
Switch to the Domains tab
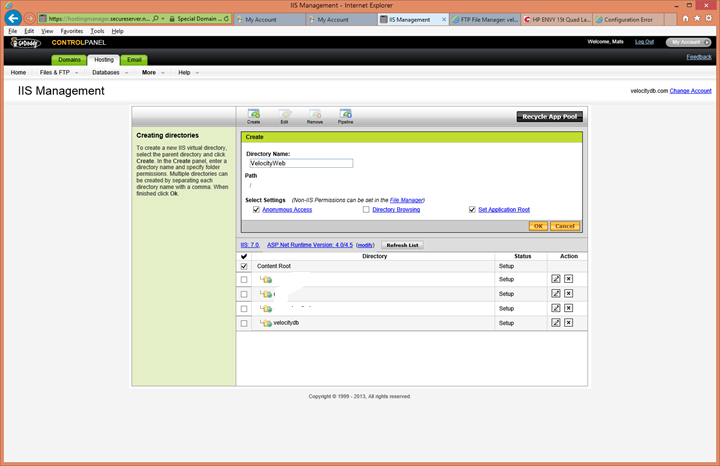pos(69,60)
